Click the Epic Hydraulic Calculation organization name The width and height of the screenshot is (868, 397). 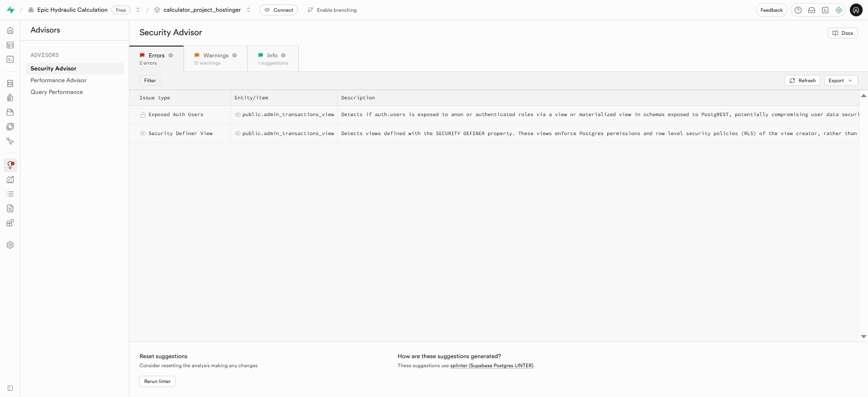(72, 10)
